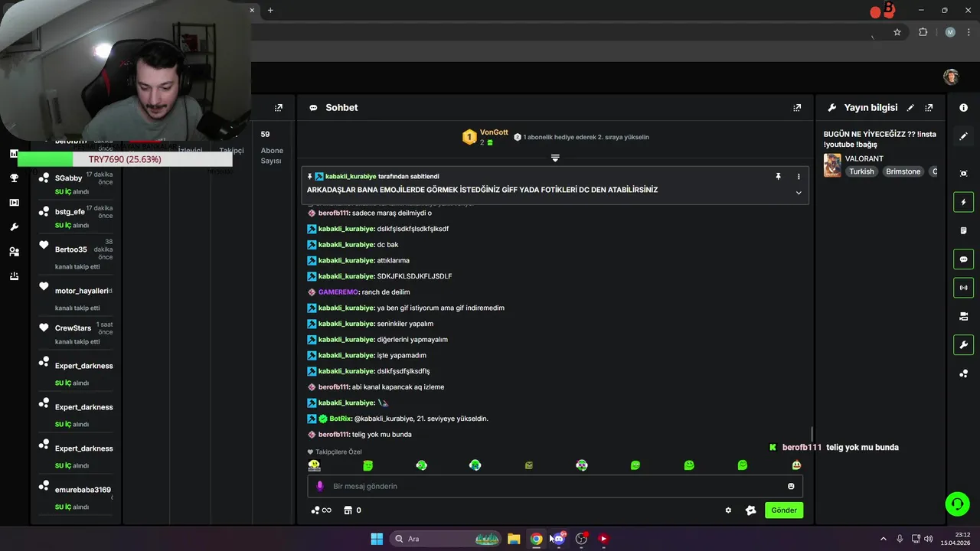Toggle the broadcast signal panel icon
The image size is (980, 551).
click(963, 288)
